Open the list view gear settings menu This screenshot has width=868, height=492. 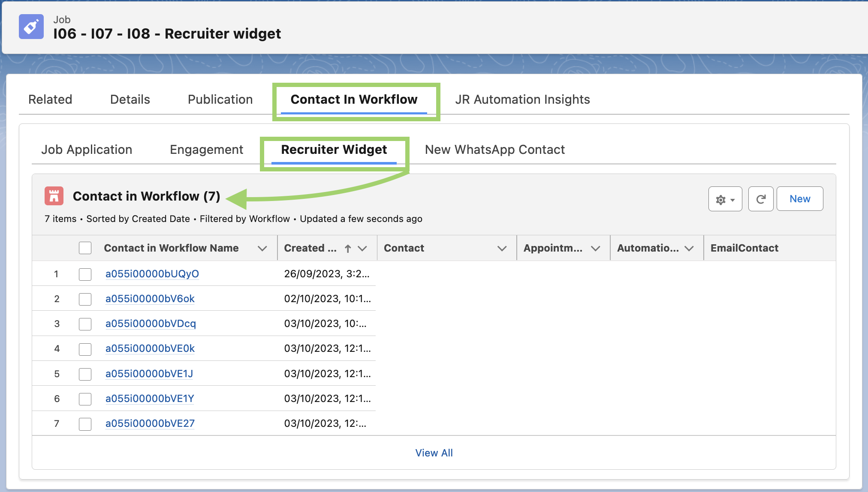(x=725, y=199)
